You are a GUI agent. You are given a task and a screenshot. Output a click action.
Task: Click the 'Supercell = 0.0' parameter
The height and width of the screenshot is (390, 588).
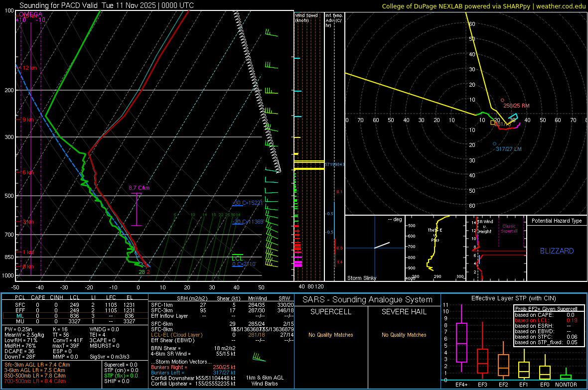click(121, 365)
